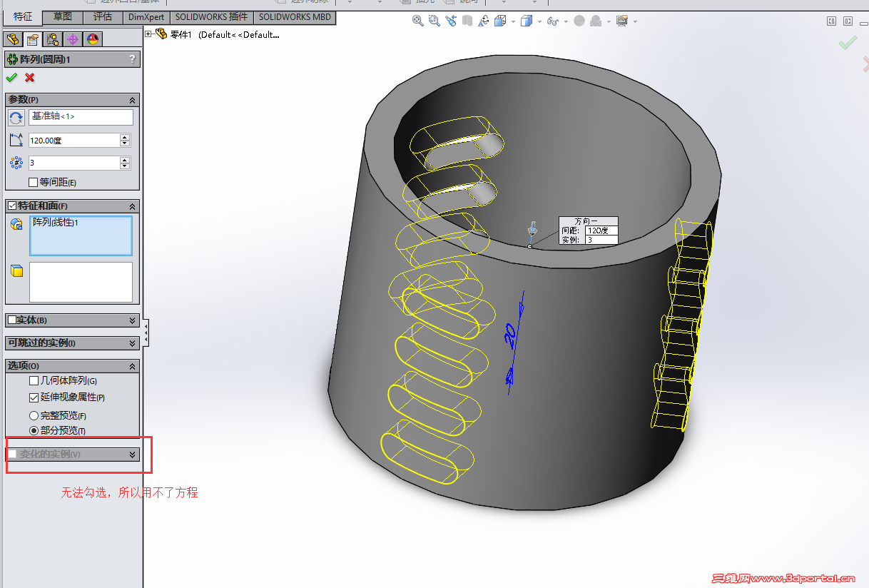
Task: Toggle the 等间距(E) checkbox
Action: click(x=33, y=182)
